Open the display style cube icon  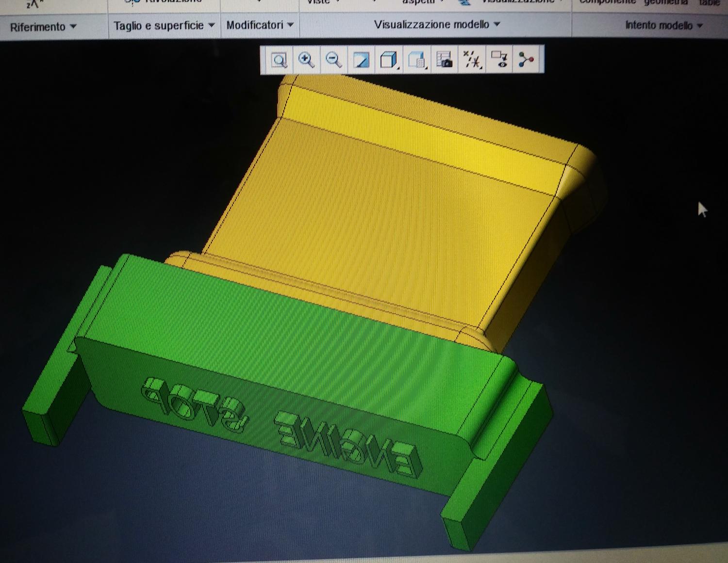[x=389, y=60]
